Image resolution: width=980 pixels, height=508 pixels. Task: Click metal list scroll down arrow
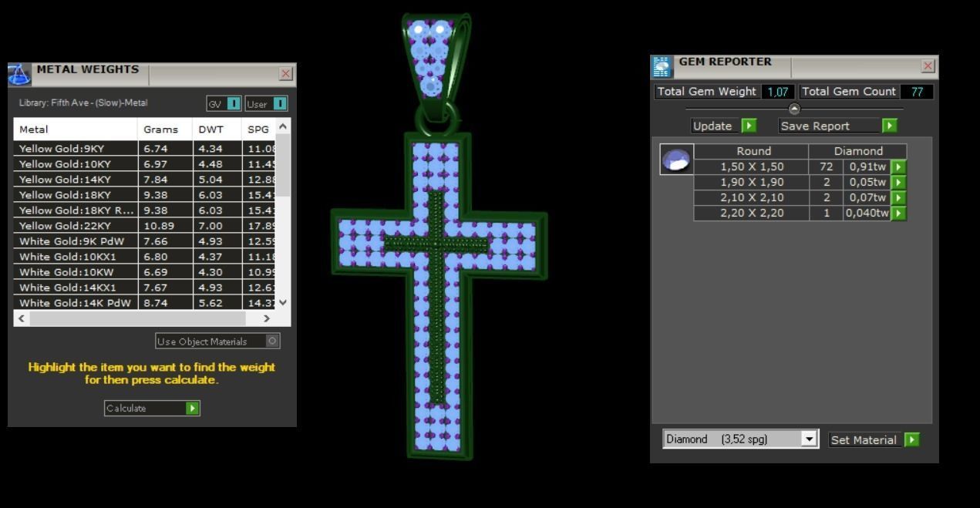click(x=283, y=303)
